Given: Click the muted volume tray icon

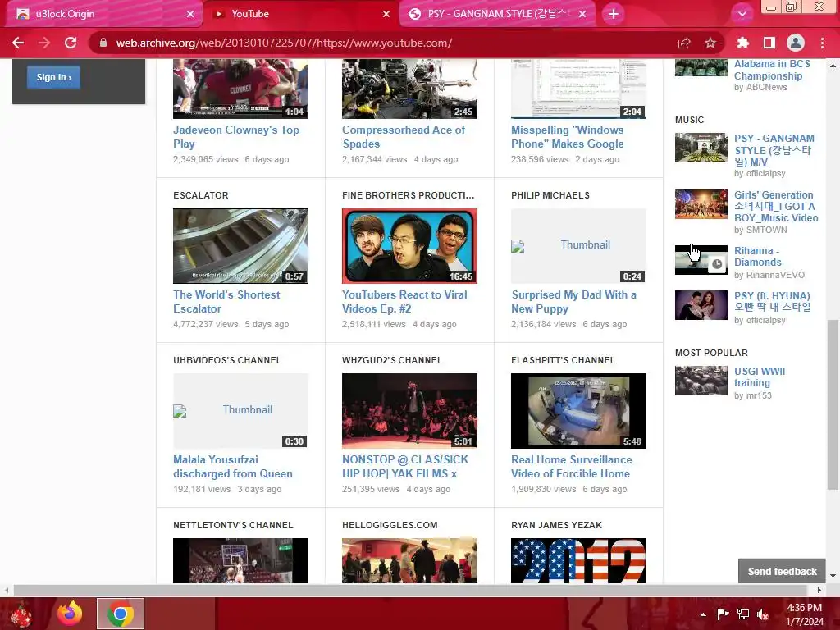Looking at the screenshot, I should 763,614.
